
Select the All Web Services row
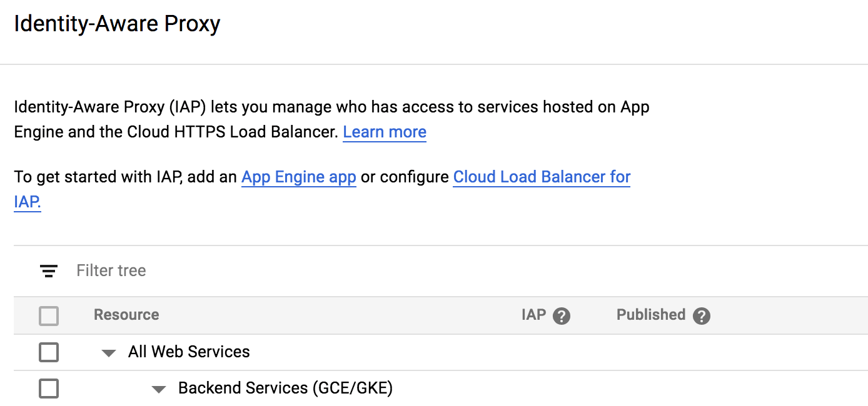point(188,352)
